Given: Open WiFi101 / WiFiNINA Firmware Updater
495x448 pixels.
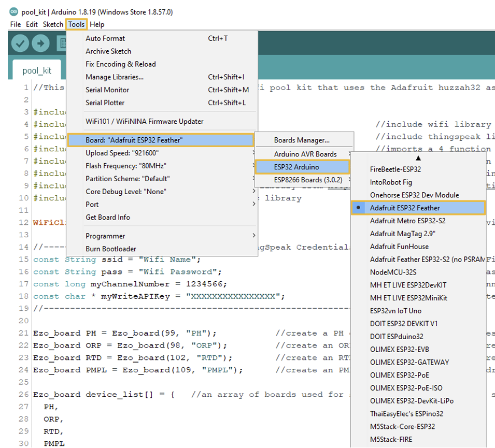Looking at the screenshot, I should [x=162, y=122].
